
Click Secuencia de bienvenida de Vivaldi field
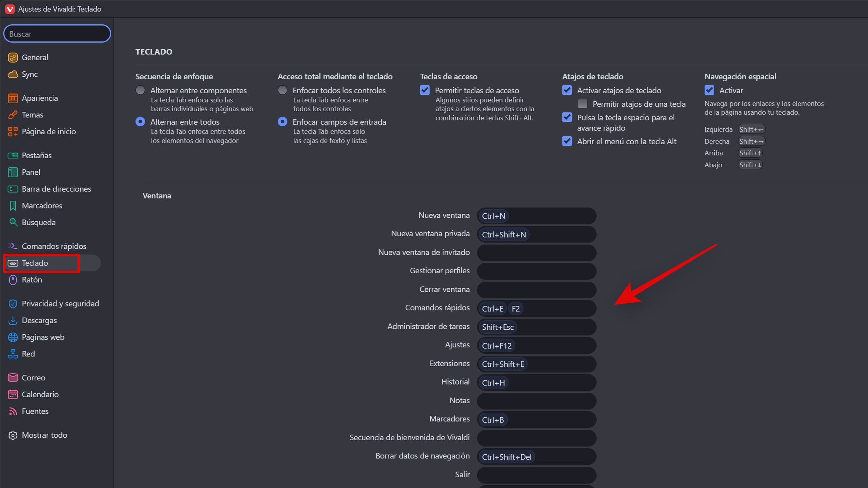pyautogui.click(x=537, y=438)
